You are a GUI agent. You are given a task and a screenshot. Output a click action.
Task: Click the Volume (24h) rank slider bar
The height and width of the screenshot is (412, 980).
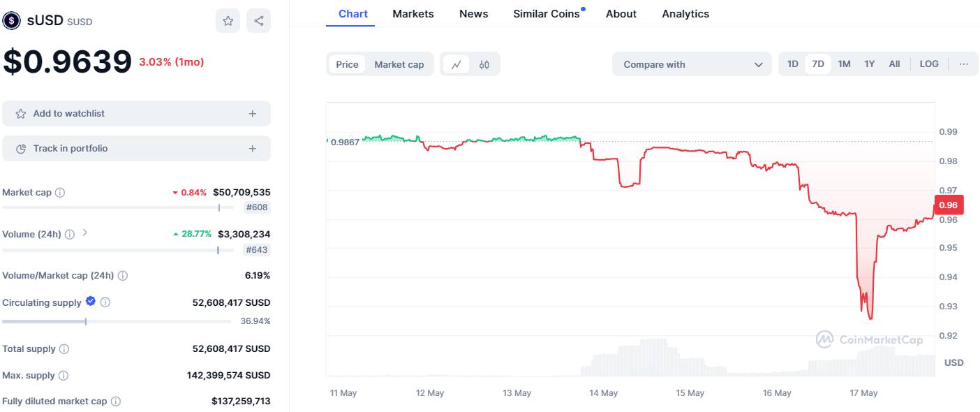coord(119,250)
